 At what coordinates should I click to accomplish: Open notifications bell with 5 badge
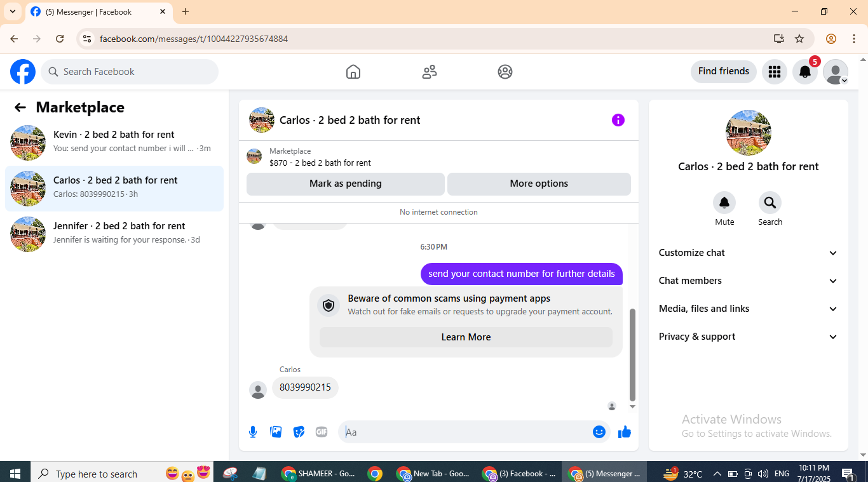805,72
